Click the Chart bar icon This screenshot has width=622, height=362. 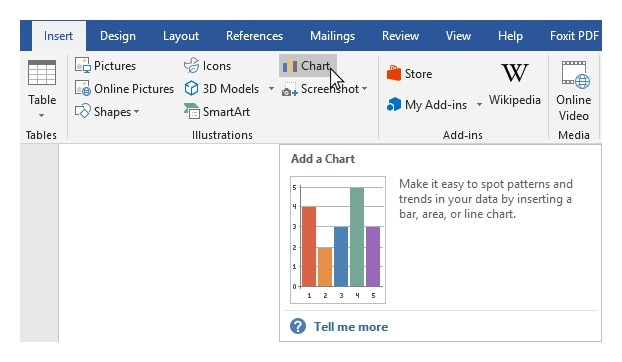[290, 66]
